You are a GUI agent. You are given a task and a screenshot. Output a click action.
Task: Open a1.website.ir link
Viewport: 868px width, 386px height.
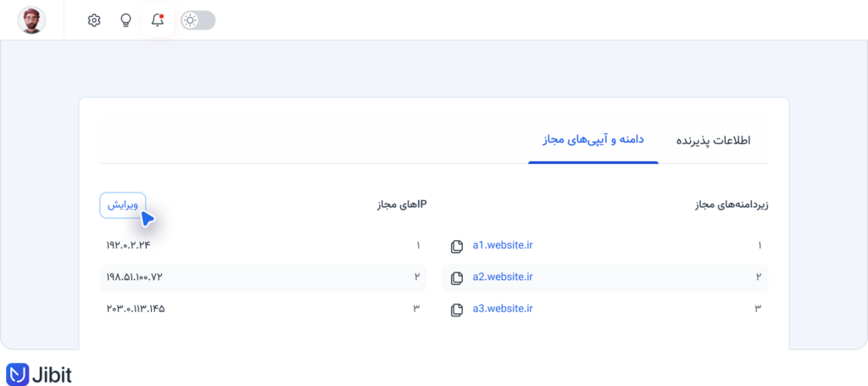tap(502, 245)
